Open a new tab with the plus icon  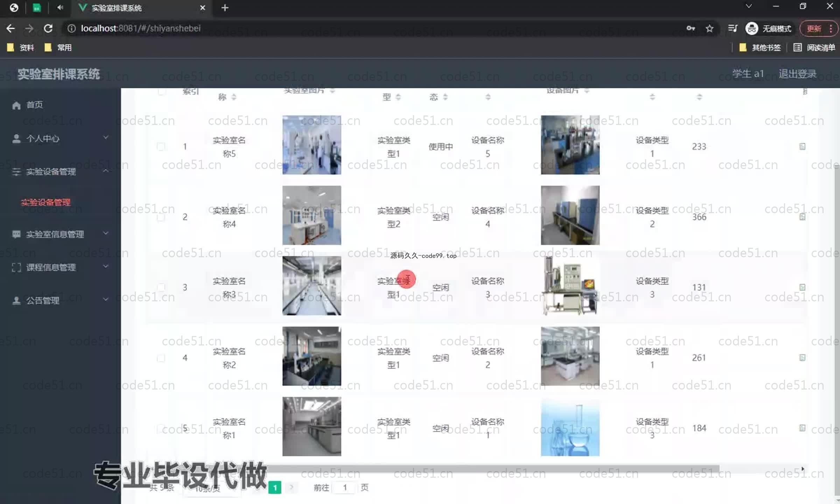point(225,8)
